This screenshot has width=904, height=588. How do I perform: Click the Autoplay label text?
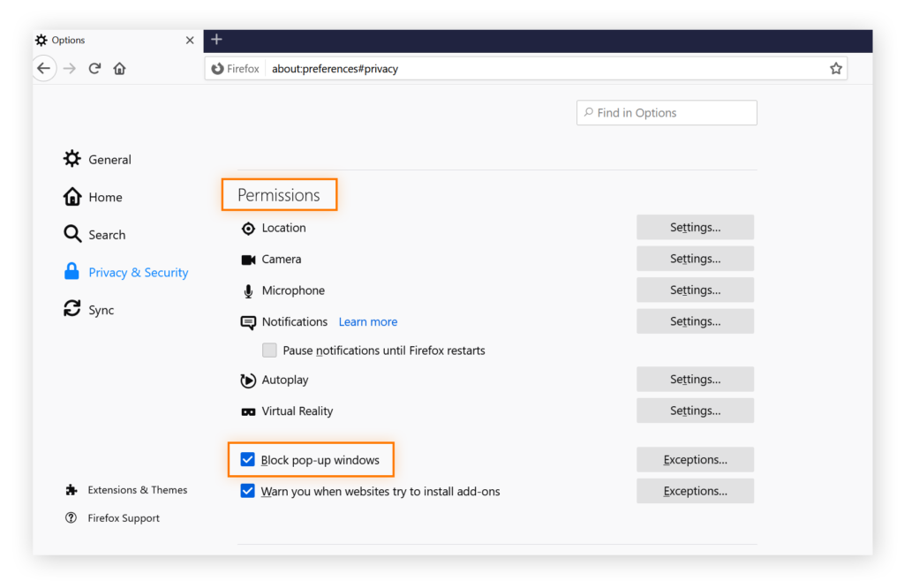pyautogui.click(x=285, y=380)
